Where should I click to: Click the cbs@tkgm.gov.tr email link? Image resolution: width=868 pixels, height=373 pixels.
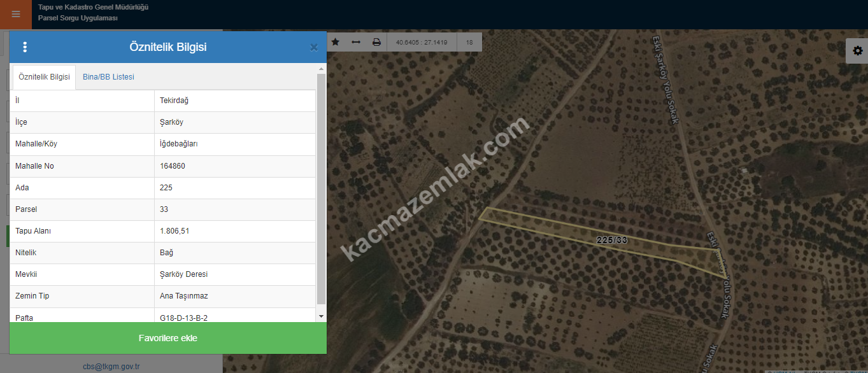click(111, 367)
